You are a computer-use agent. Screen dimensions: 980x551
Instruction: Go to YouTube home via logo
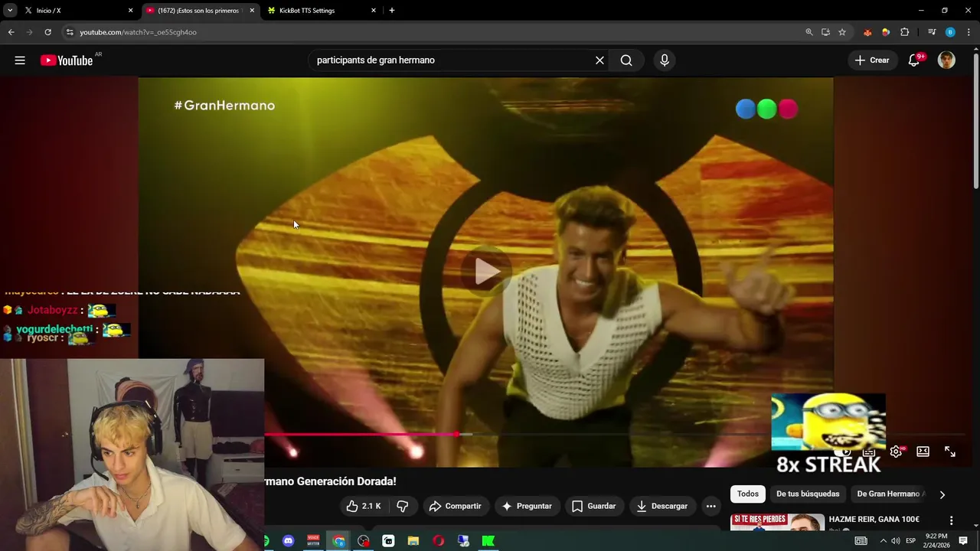67,60
